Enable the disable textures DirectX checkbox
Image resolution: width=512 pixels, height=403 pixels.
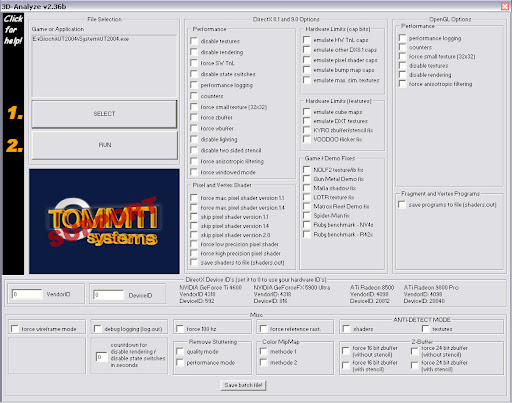point(194,41)
